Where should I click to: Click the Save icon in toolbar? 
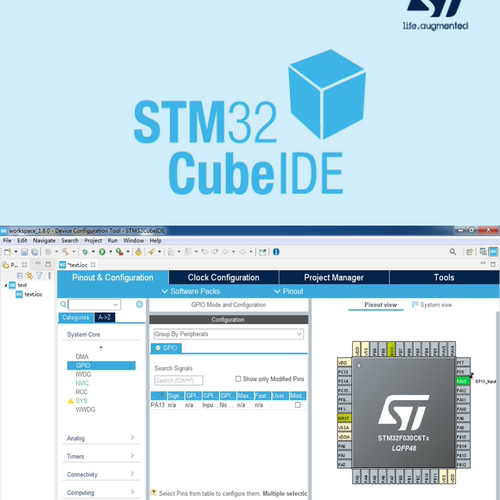[x=24, y=252]
